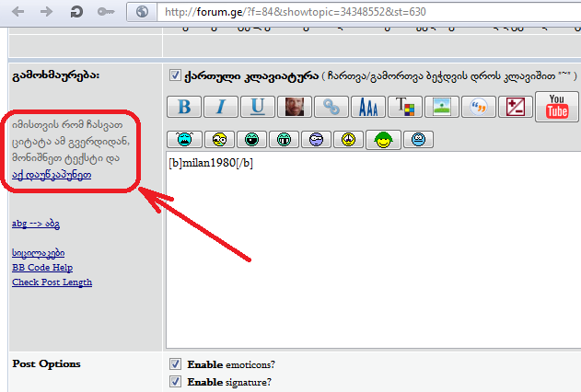Insert the blue wide-eyed smiley
Screen dimensions: 581x392
point(418,140)
